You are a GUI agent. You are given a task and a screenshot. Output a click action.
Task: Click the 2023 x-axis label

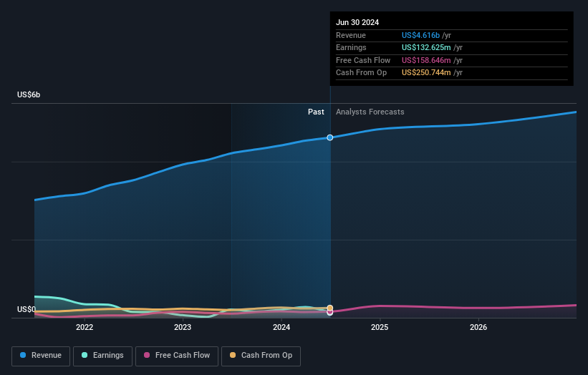tap(183, 327)
